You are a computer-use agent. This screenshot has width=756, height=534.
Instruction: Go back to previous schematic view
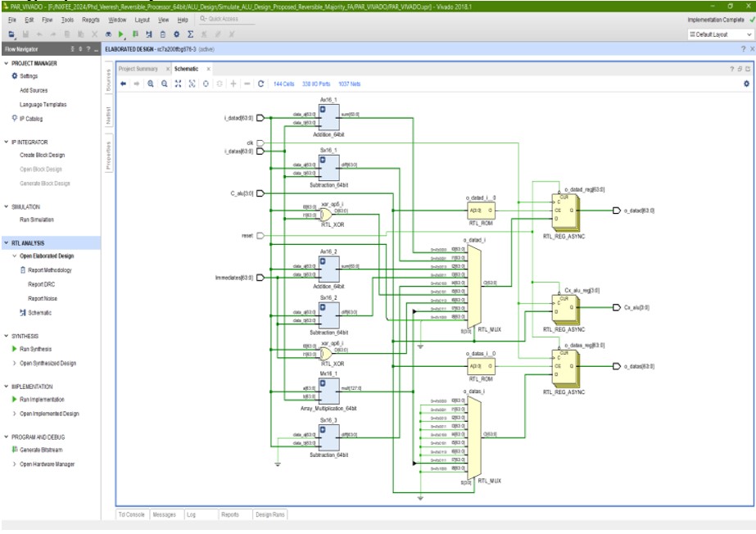coord(123,84)
